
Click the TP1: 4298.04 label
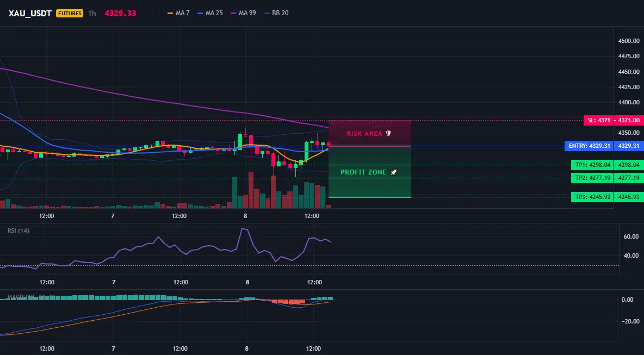point(592,165)
